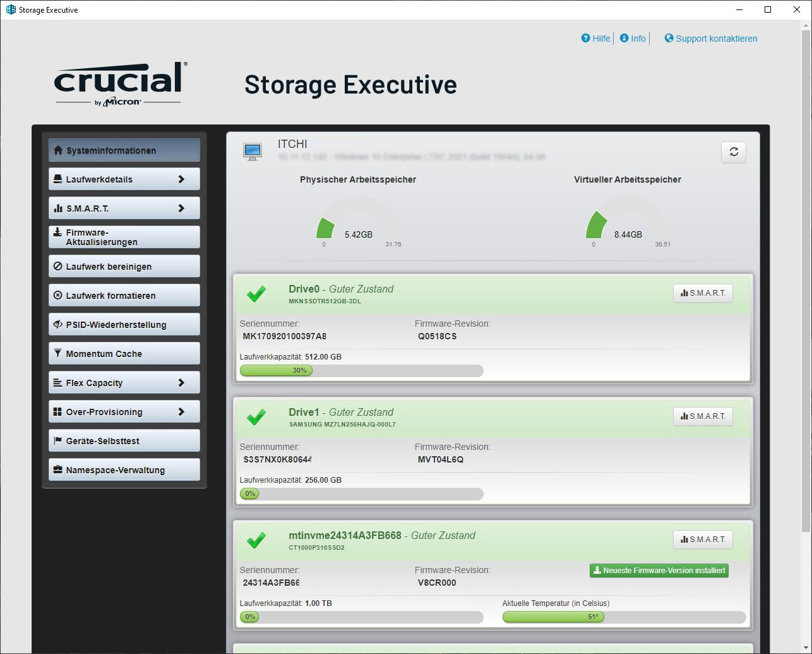Open the PSID-Wiederherstellung menu item
The image size is (812, 654).
124,325
